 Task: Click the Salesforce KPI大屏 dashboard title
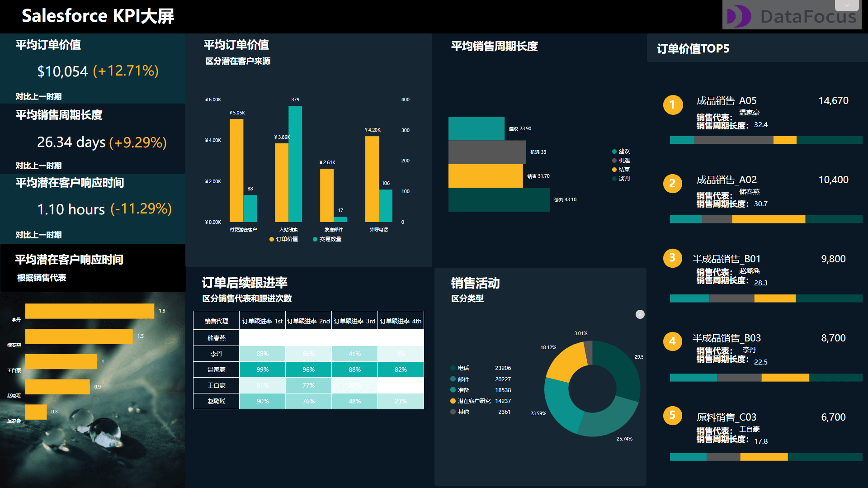(98, 16)
